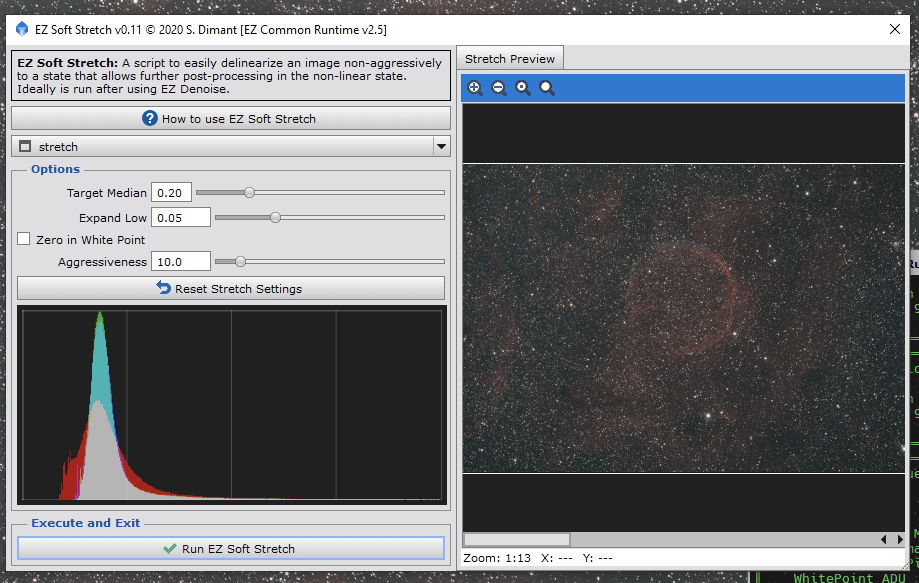Click the Target Median value field
Screen dimensions: 919x583
(171, 192)
